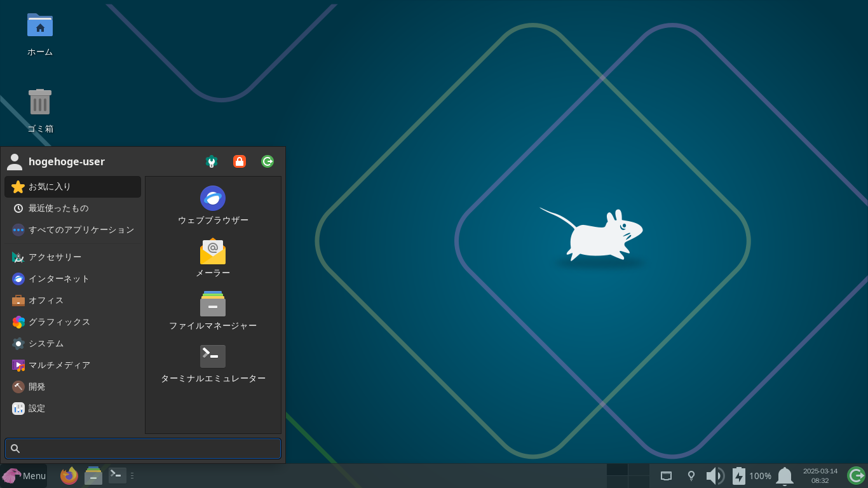Open the 開発 development category
Screen dimensions: 868x488
coord(72,387)
